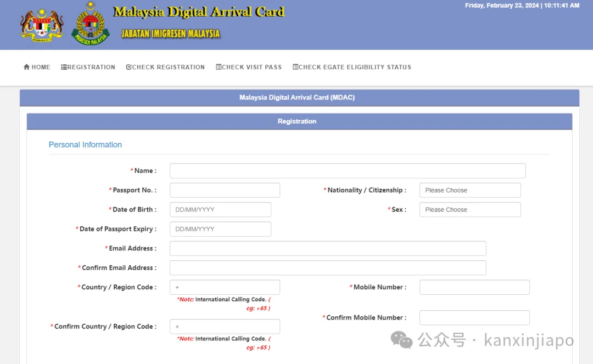Click the Malaysia coat of arms logo

[42, 25]
